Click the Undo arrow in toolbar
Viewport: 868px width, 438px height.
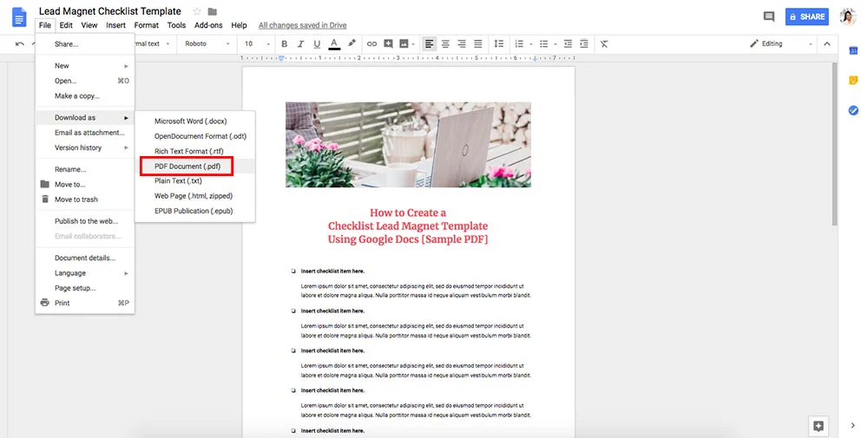click(20, 43)
